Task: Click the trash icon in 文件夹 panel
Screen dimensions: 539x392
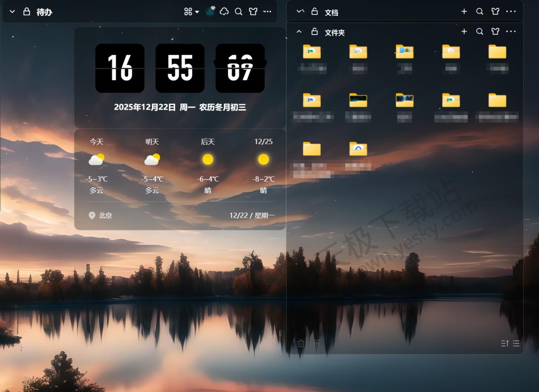Action: click(x=301, y=344)
